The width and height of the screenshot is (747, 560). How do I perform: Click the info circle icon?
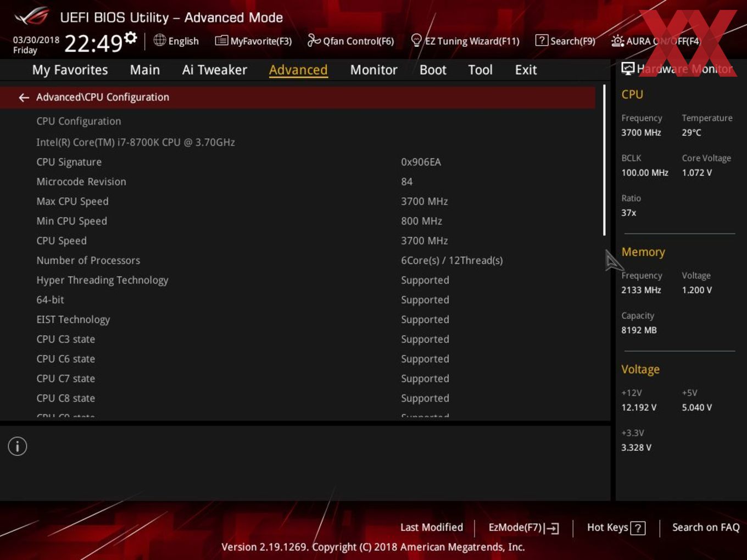click(18, 446)
